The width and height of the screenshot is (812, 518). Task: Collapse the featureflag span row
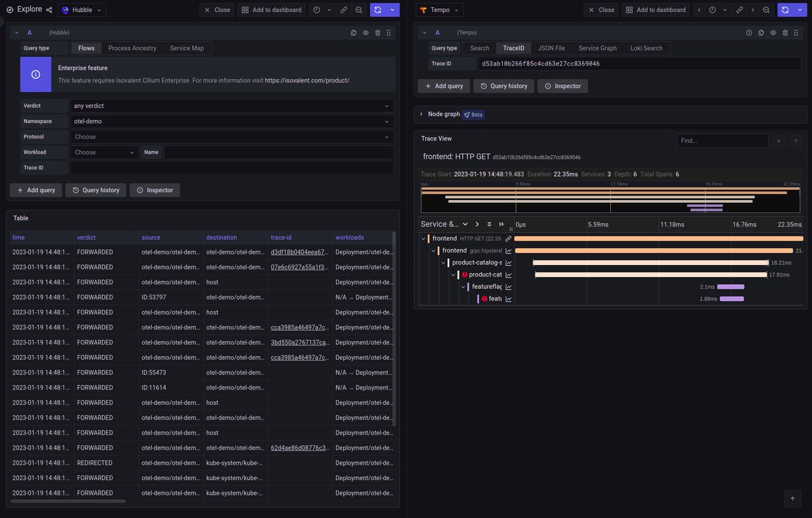coord(464,287)
